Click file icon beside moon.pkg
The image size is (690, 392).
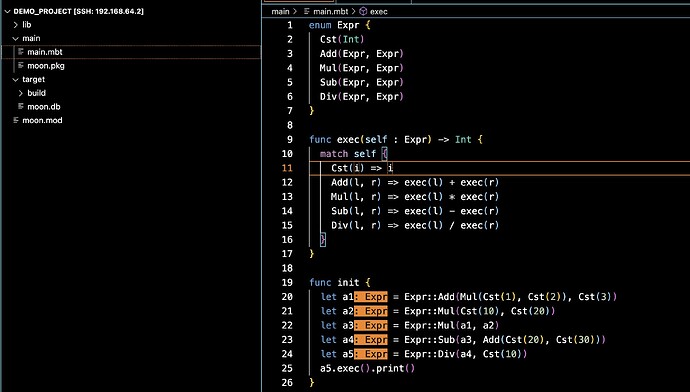click(21, 65)
